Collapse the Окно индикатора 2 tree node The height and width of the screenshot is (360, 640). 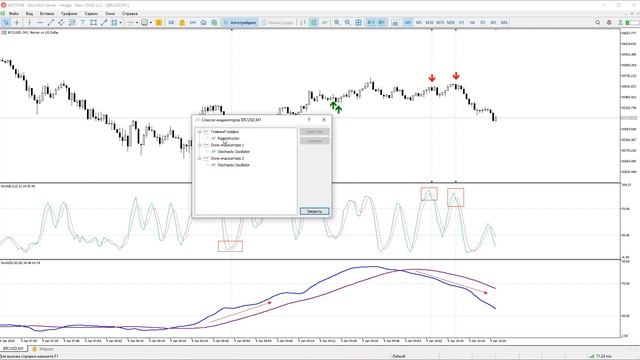(x=200, y=158)
